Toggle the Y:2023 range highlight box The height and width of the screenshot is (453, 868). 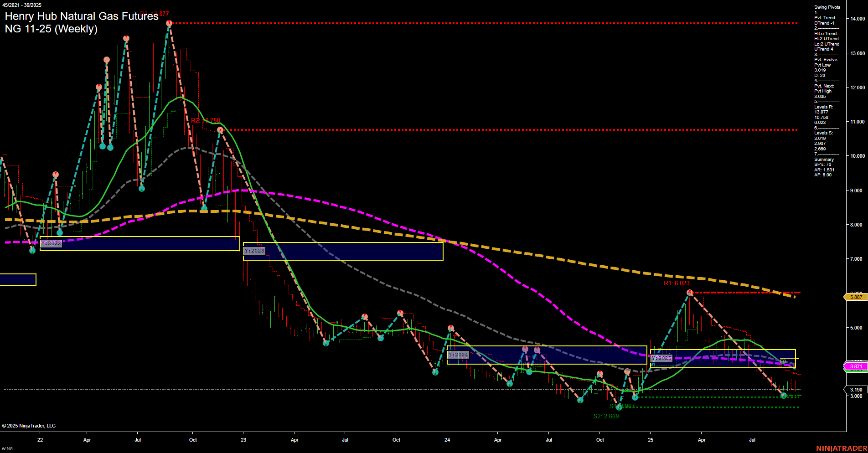[254, 250]
